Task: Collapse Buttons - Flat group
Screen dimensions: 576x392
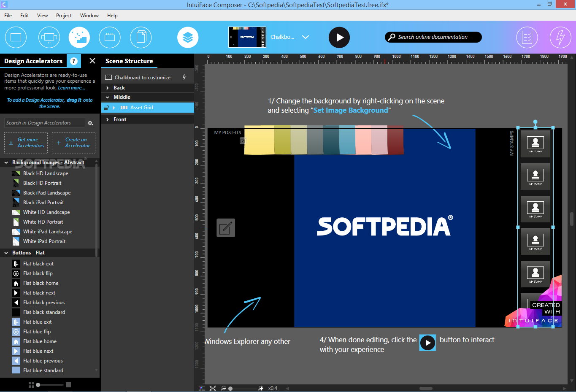Action: [6, 253]
